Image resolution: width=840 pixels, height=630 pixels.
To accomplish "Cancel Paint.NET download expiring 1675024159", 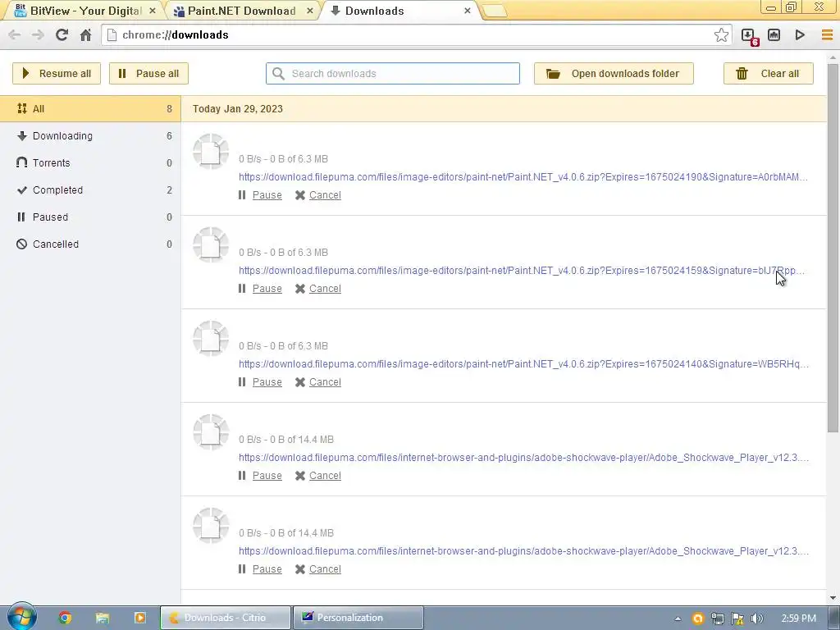I will (325, 288).
